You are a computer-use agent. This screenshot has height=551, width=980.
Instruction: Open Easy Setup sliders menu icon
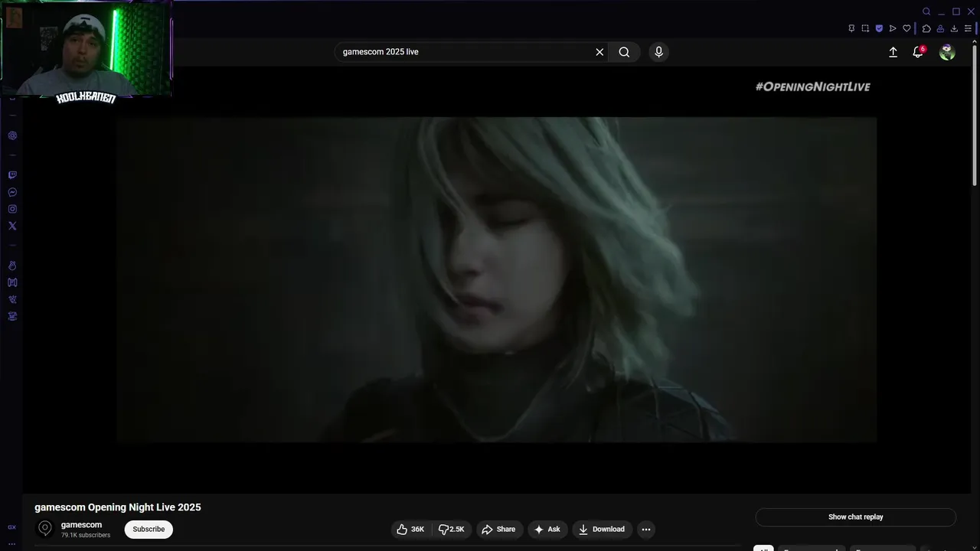tap(968, 28)
